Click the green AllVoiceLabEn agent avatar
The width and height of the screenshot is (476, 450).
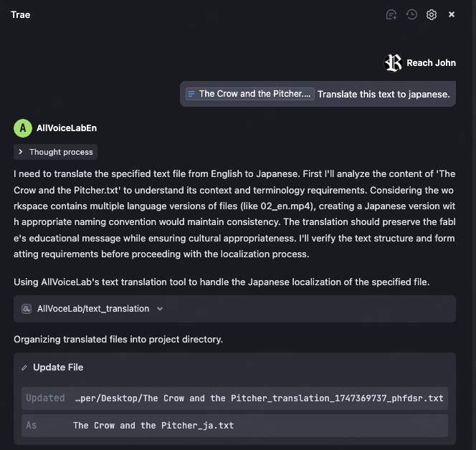[x=22, y=128]
